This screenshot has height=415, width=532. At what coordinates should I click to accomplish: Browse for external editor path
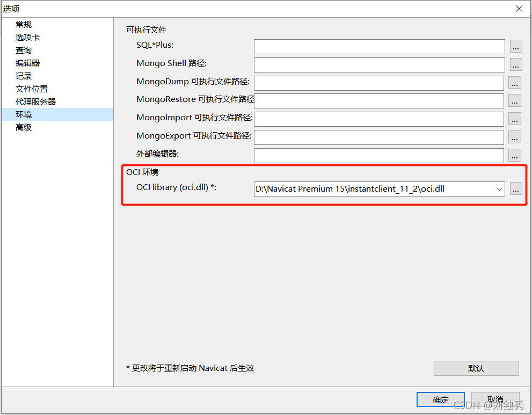click(515, 156)
